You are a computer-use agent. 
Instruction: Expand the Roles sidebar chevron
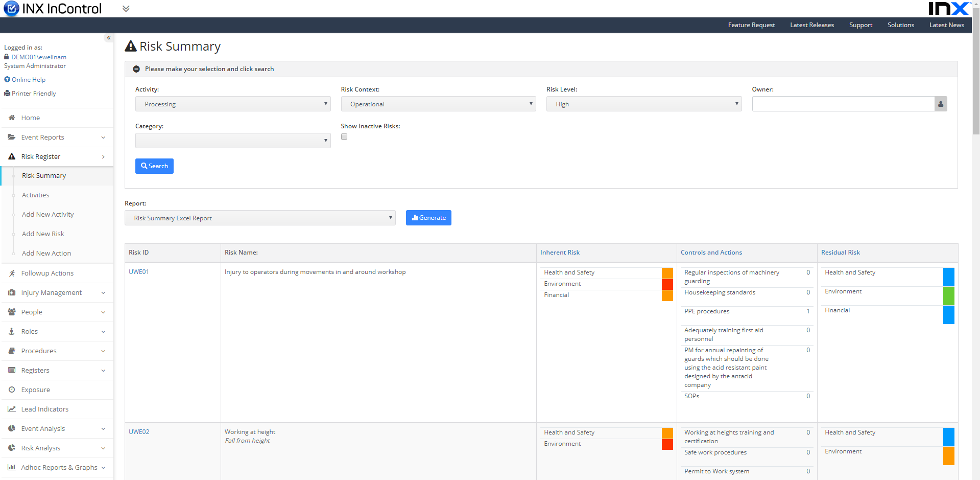(x=103, y=331)
